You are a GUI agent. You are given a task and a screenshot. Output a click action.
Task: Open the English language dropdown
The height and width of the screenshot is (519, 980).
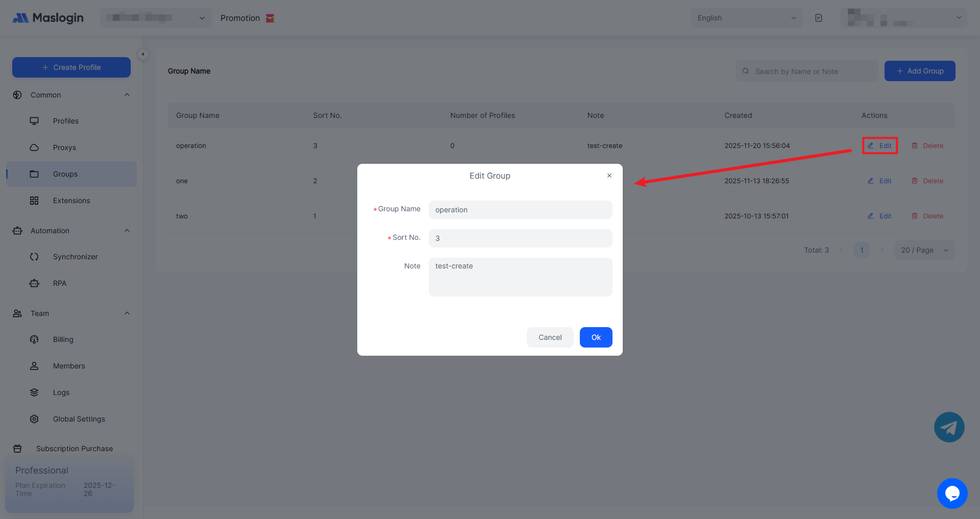coord(746,18)
